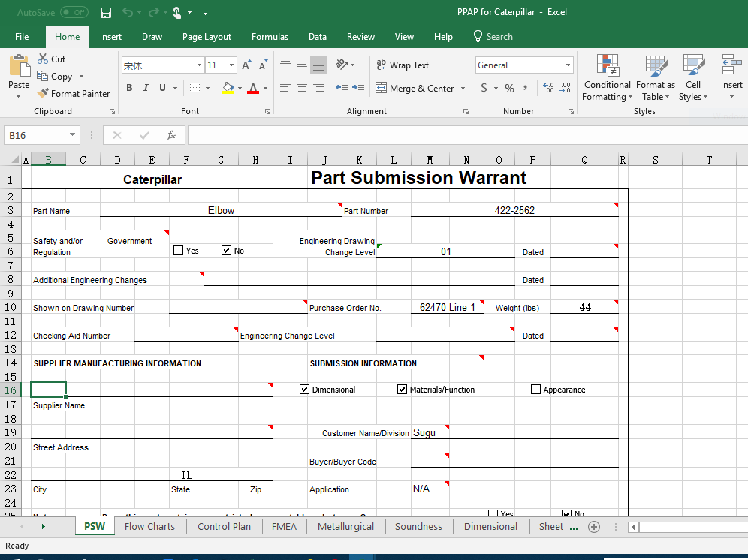The width and height of the screenshot is (748, 560).
Task: Check the Appearance checkbox
Action: (535, 390)
